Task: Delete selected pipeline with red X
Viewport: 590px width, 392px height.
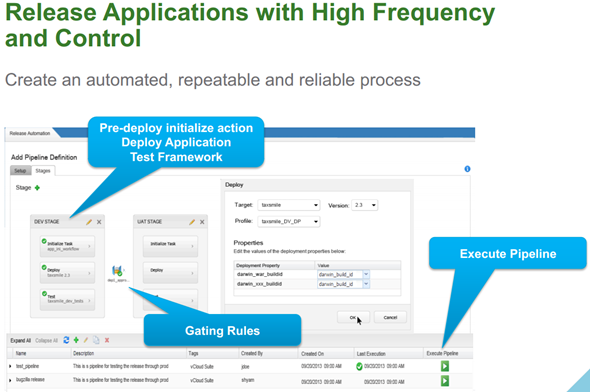Action: coord(107,340)
